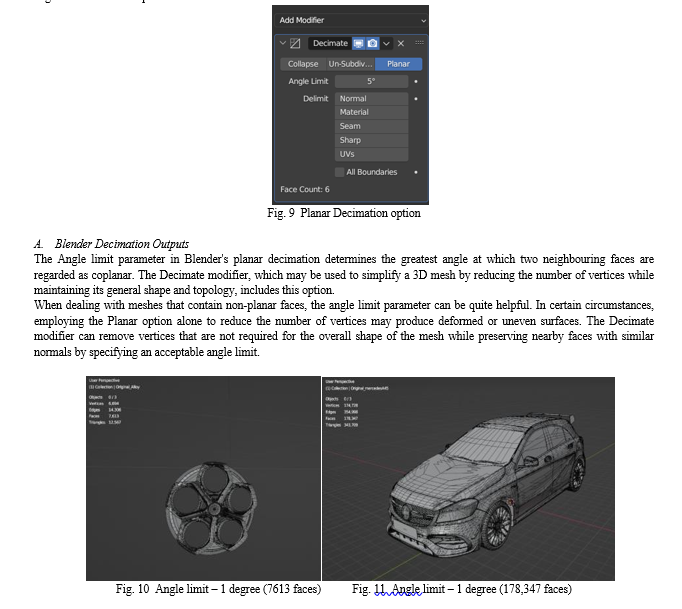This screenshot has width=682, height=609.
Task: Click the Angle Limit 5° value field
Action: pyautogui.click(x=371, y=81)
